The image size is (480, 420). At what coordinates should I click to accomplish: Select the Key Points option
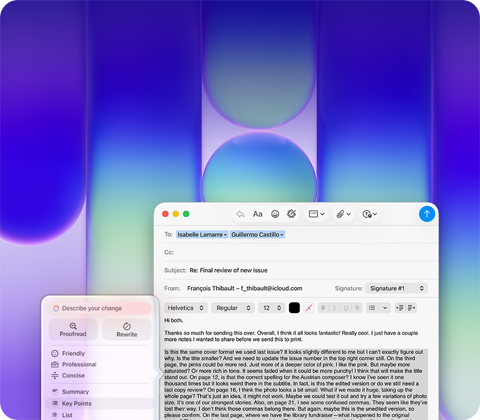(100, 403)
